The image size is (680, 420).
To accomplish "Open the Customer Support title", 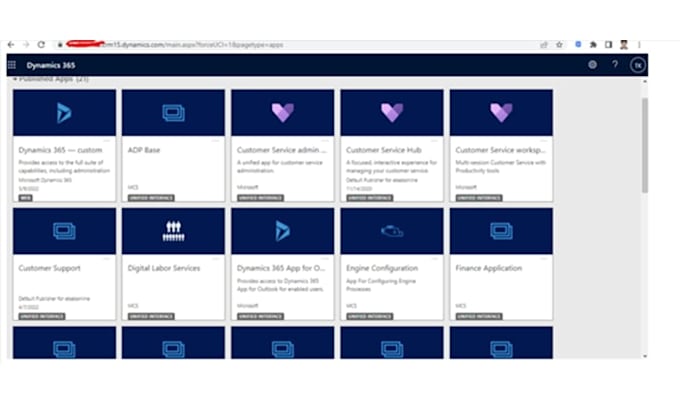I will point(49,268).
